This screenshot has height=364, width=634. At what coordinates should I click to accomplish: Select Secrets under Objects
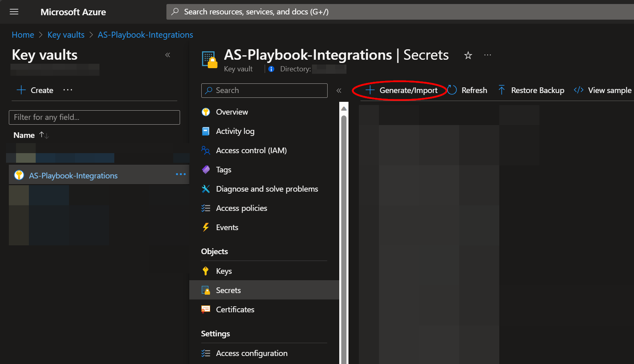pyautogui.click(x=264, y=290)
